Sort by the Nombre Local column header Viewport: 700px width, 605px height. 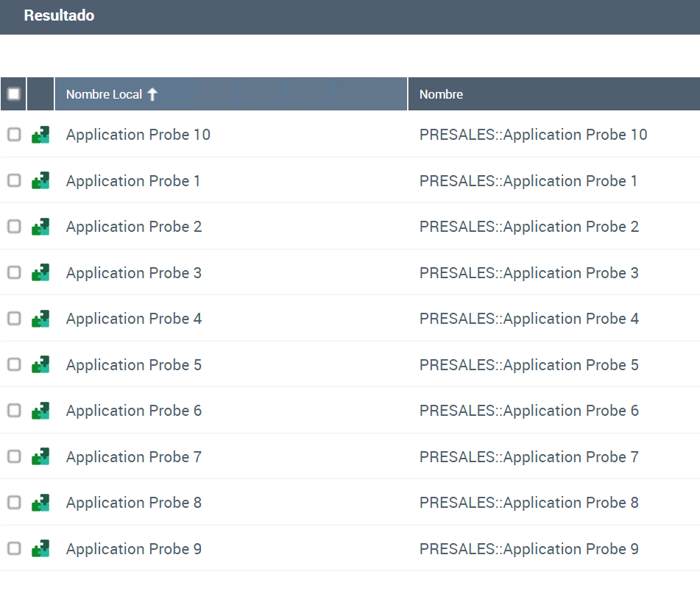coord(231,93)
